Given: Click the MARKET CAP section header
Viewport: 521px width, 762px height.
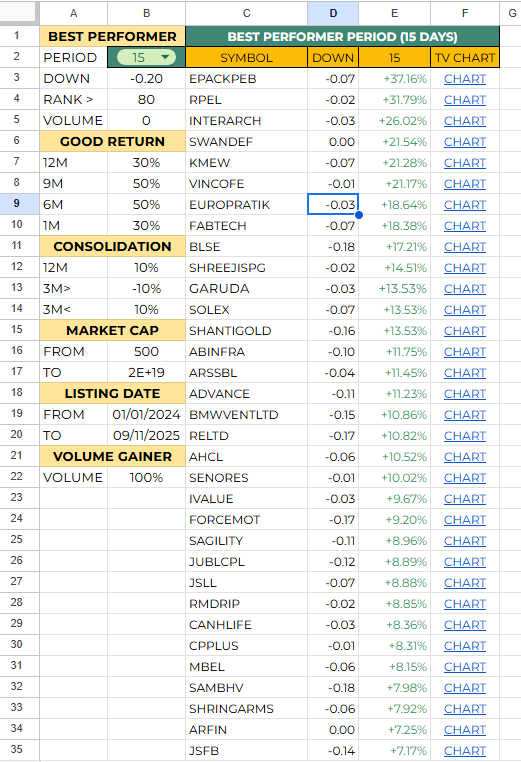Looking at the screenshot, I should click(112, 330).
